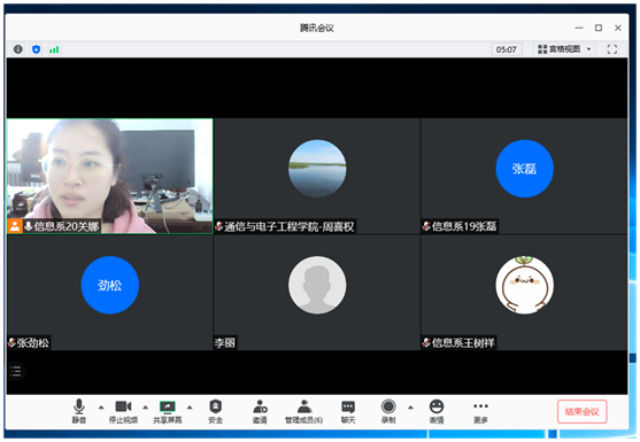The width and height of the screenshot is (640, 442).
Task: Open the emoji reactions (表情) panel
Action: tap(437, 411)
